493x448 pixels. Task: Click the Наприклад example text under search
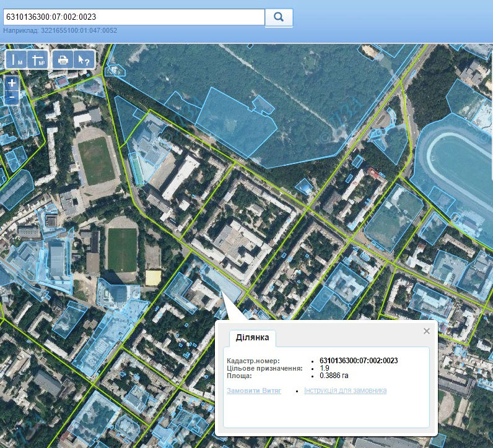pyautogui.click(x=60, y=30)
